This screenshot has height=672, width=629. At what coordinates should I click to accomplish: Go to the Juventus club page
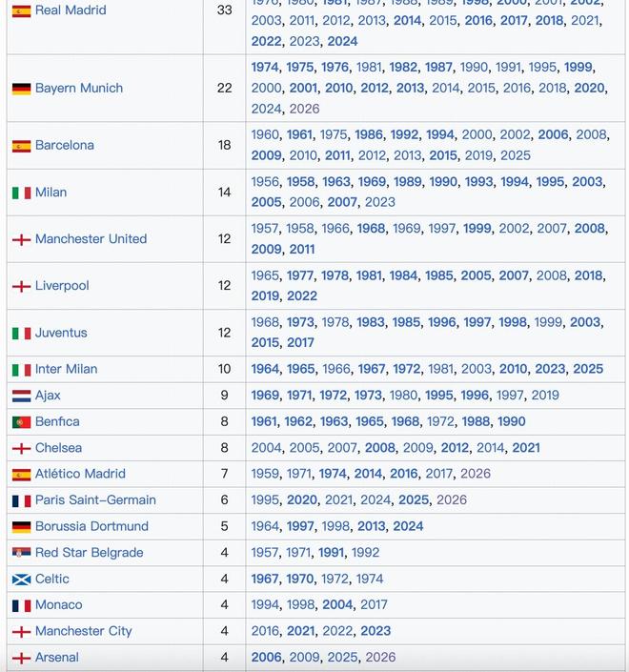61,333
